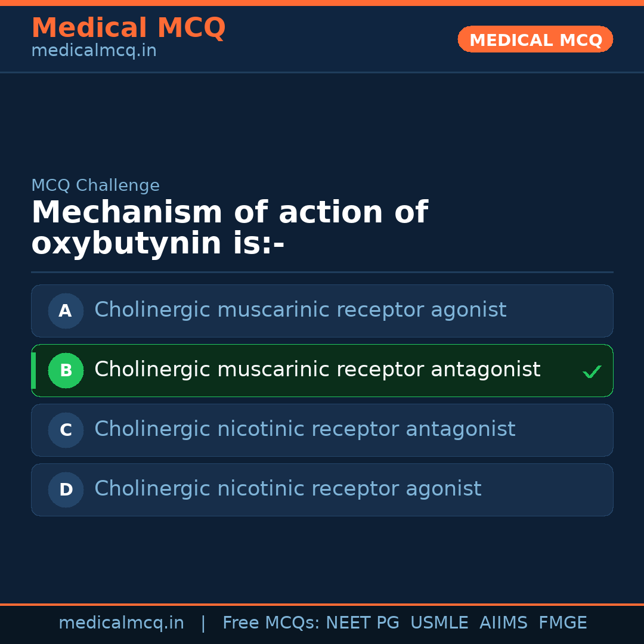The width and height of the screenshot is (644, 644).
Task: Click the D letter circle icon
Action: click(x=66, y=490)
